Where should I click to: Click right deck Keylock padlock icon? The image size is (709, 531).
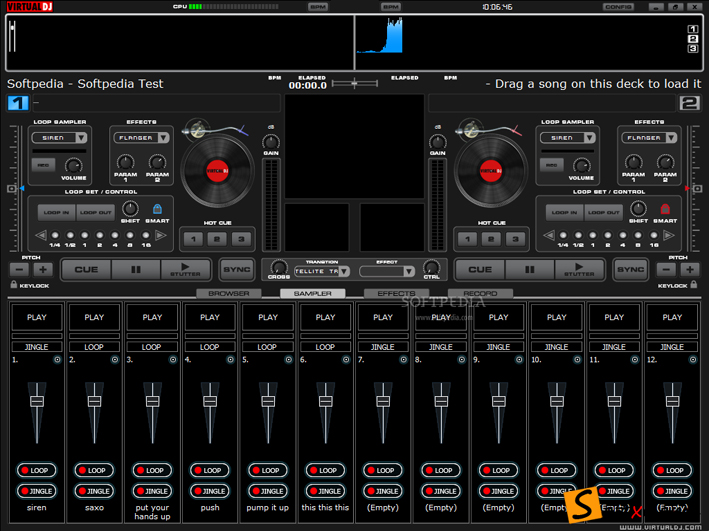pos(694,284)
